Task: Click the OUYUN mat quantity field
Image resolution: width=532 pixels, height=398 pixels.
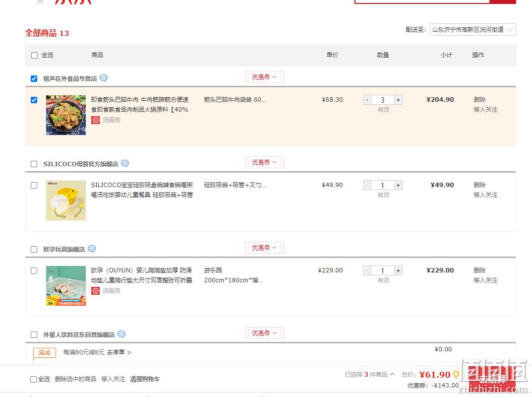Action: pyautogui.click(x=382, y=270)
